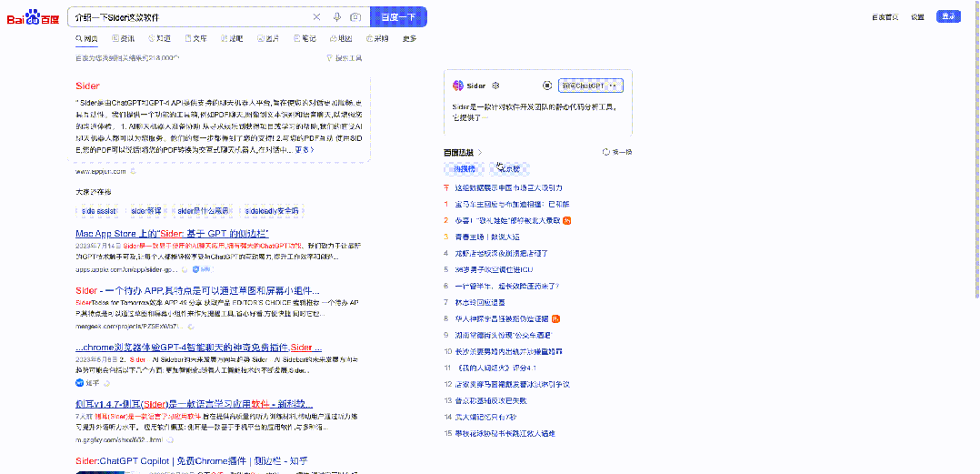Open the 侧耳v1.4.7 Sider result

(195, 404)
